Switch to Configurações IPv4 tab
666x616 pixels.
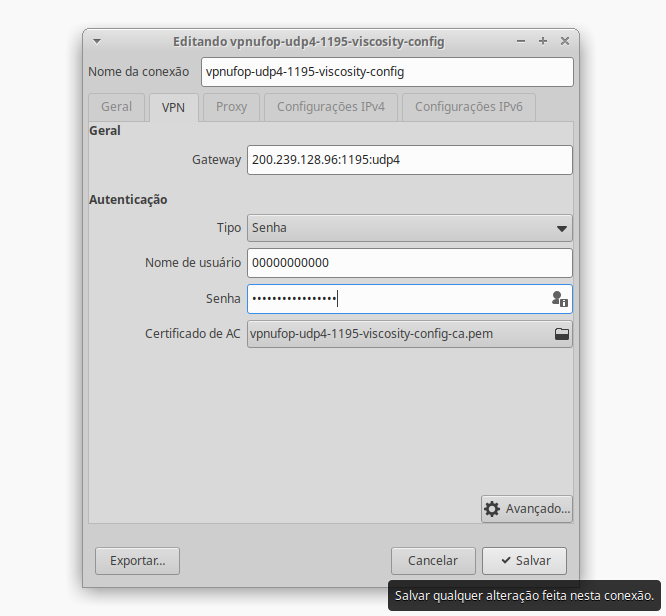point(331,107)
